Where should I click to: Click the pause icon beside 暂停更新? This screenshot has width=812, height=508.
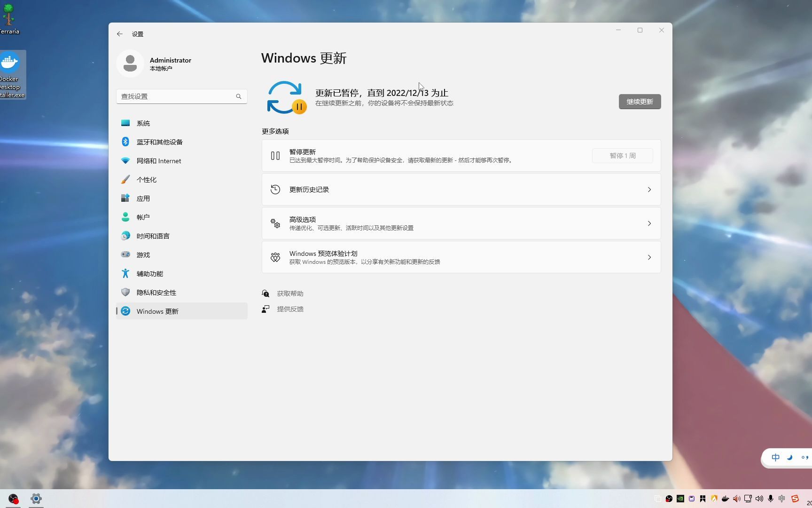pos(275,156)
